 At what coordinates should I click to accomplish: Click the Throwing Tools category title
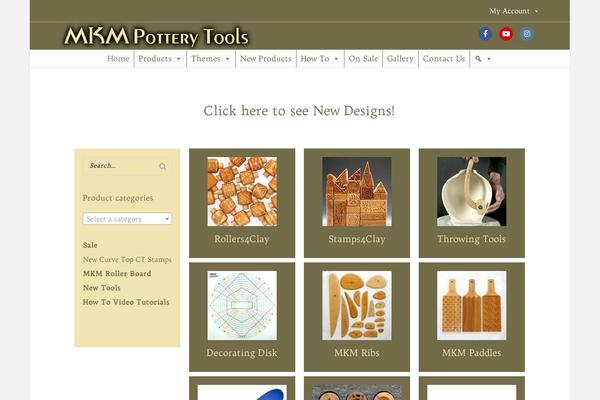coord(472,239)
